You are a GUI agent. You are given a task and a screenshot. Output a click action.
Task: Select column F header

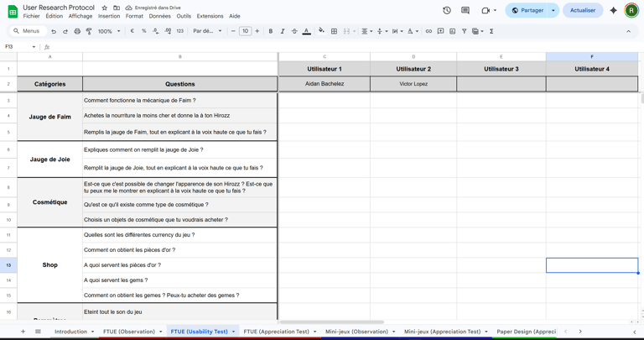592,57
